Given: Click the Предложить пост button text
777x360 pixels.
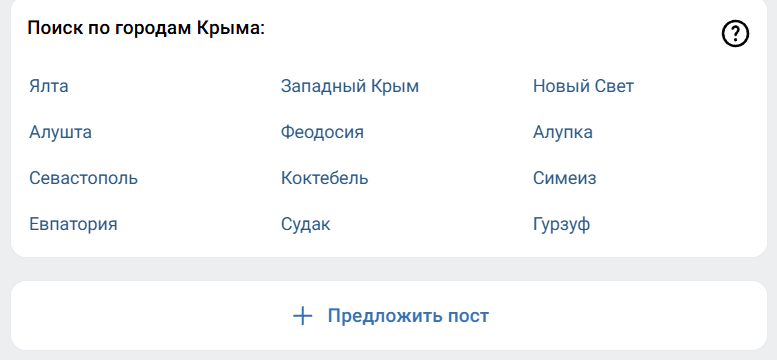Looking at the screenshot, I should [408, 316].
